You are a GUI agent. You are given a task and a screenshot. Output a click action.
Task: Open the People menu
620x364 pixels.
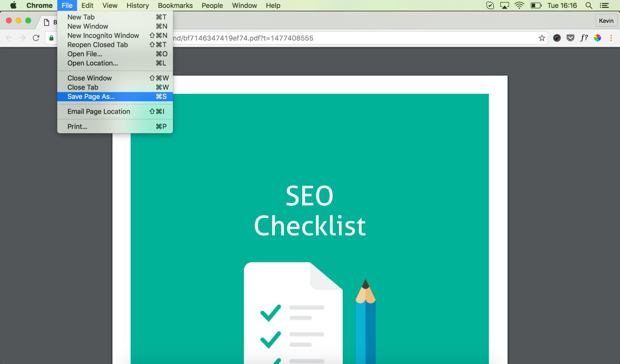click(x=212, y=5)
